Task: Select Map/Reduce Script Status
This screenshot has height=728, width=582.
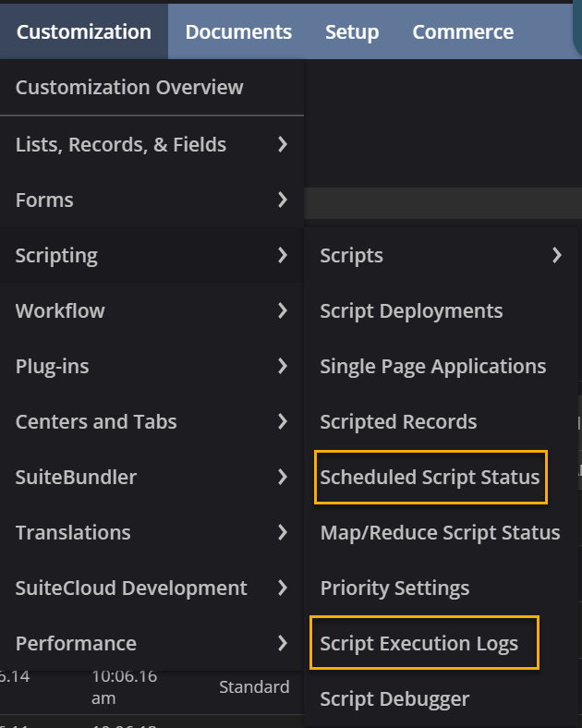Action: tap(440, 532)
